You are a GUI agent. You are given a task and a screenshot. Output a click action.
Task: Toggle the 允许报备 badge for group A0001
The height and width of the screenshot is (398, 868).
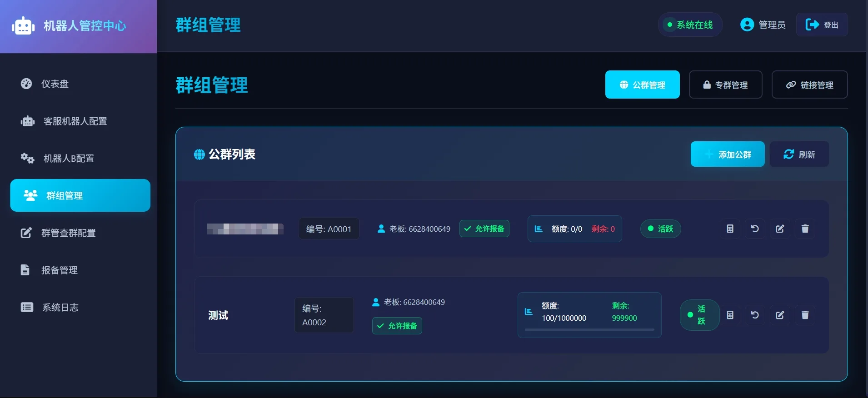coord(484,229)
